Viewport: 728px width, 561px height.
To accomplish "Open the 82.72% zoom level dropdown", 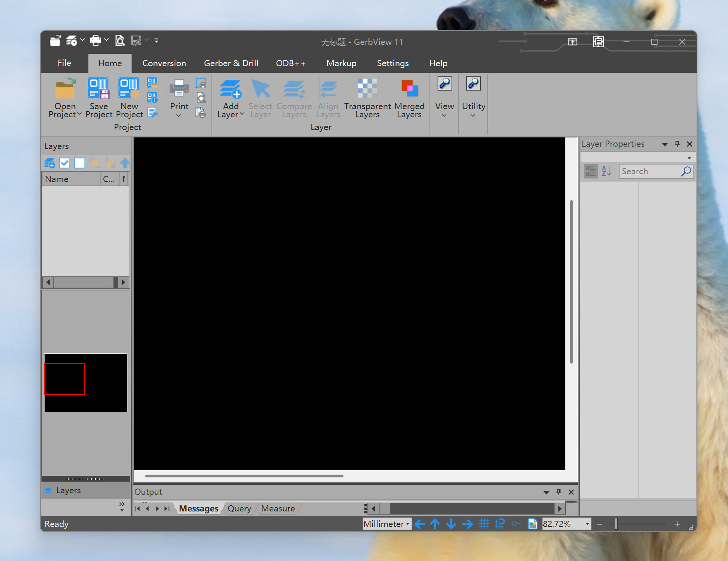I will tap(587, 524).
